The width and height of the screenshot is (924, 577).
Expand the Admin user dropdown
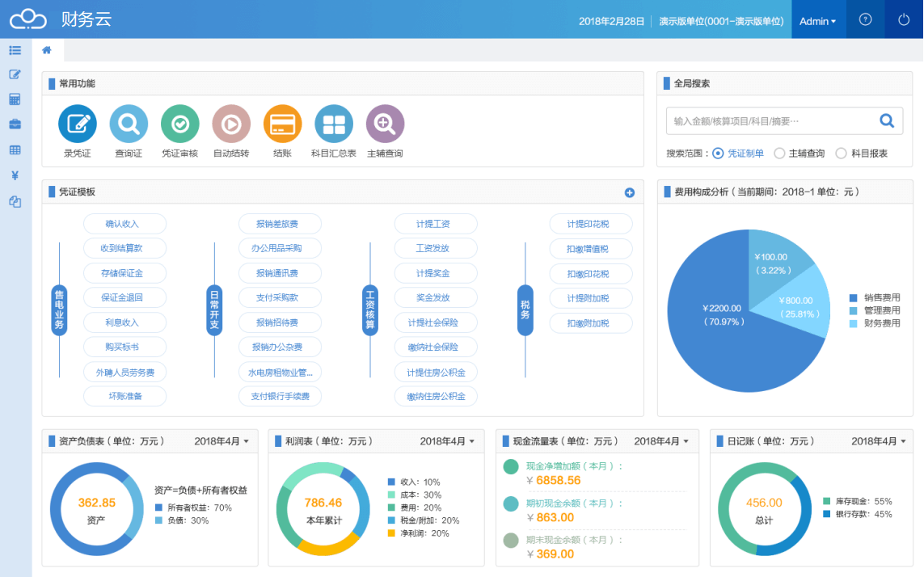(x=817, y=21)
